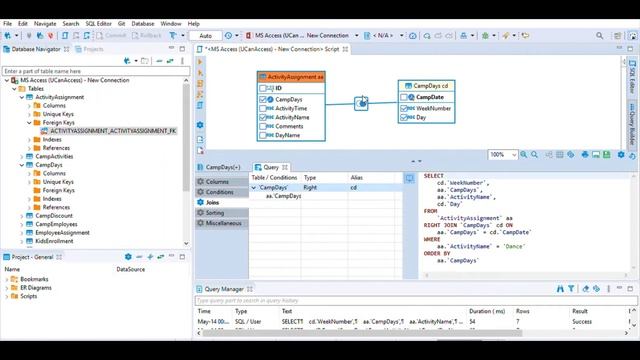640x360 pixels.
Task: Click the green save icon in diagram toolbar
Action: (x=607, y=155)
